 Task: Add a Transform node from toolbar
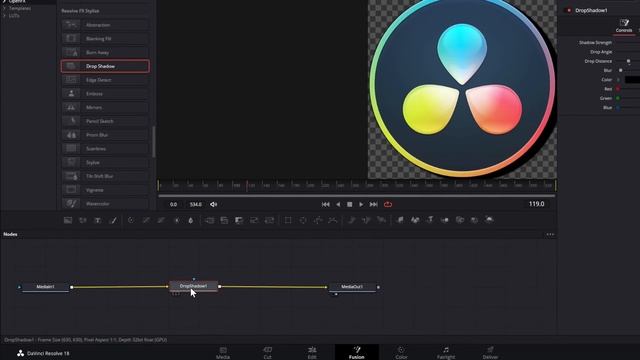click(269, 220)
